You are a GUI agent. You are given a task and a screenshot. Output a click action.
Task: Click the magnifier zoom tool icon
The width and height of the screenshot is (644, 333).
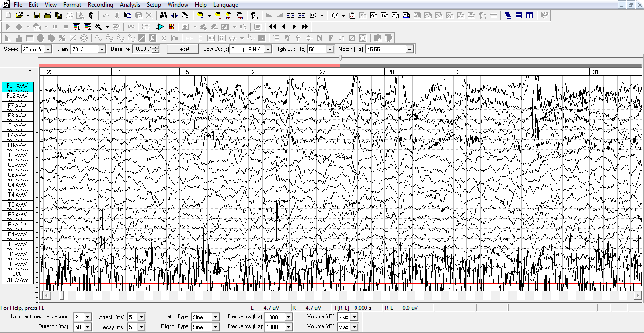pos(98,27)
